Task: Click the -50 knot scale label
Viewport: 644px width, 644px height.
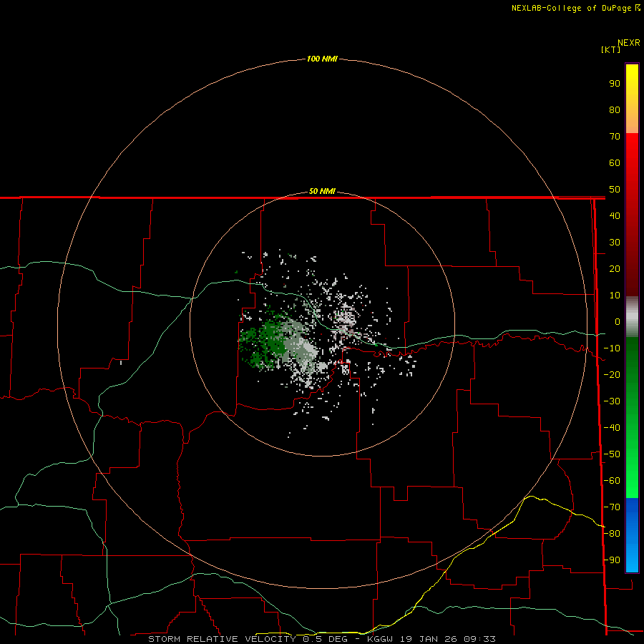Action: click(x=612, y=454)
